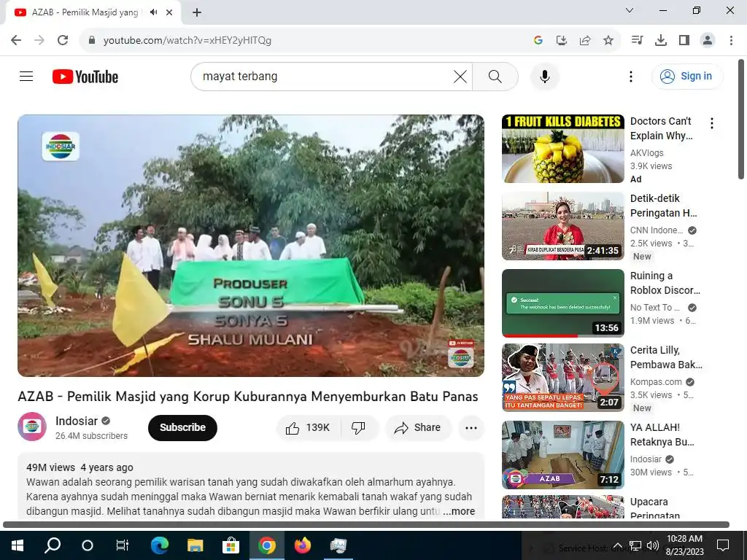Select the AZAB - Pemilik Masjid tab

pos(93,12)
